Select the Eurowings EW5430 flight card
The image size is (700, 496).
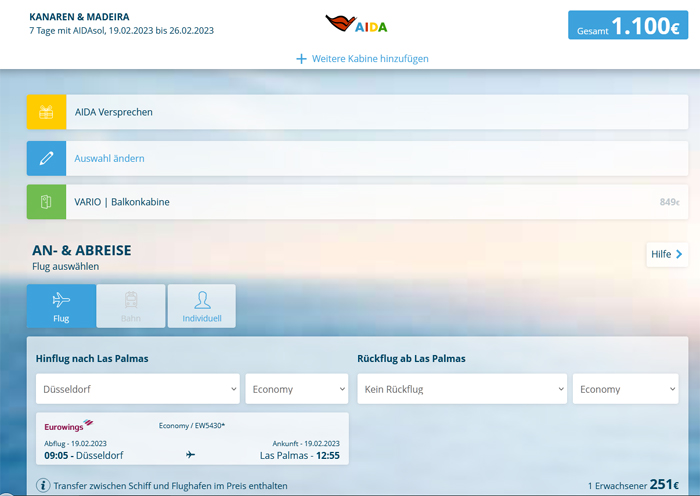pos(192,438)
